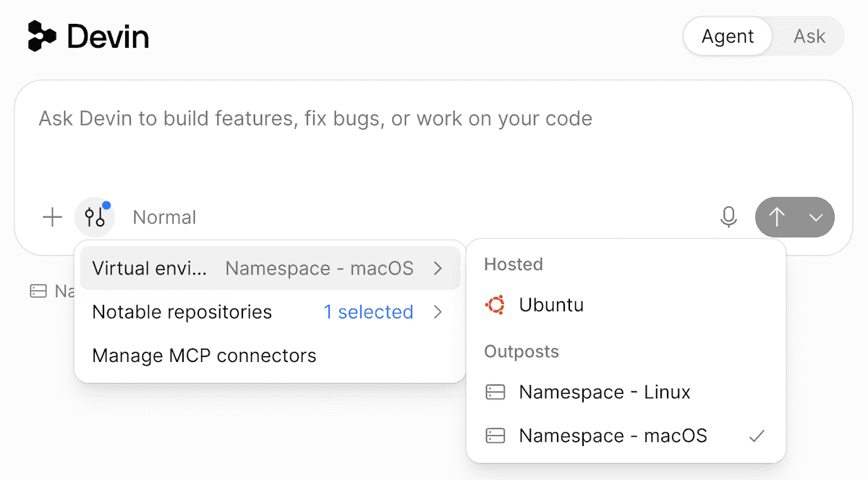Open send options chevron next to arrow
The image size is (868, 480).
tap(817, 217)
